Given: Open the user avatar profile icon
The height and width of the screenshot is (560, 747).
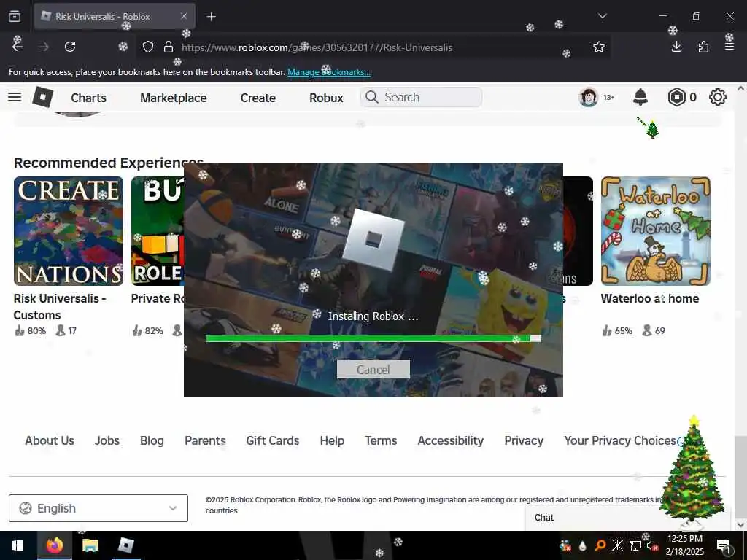Looking at the screenshot, I should (589, 97).
